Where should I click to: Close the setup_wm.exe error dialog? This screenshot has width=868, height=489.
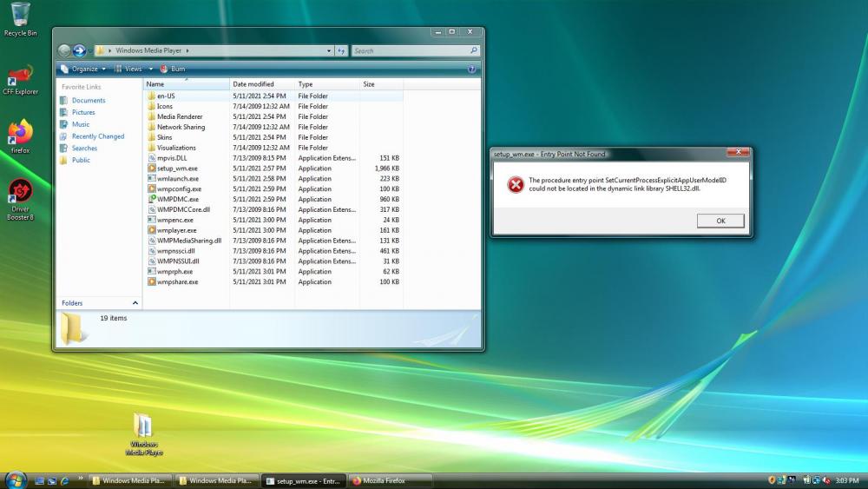coord(738,152)
